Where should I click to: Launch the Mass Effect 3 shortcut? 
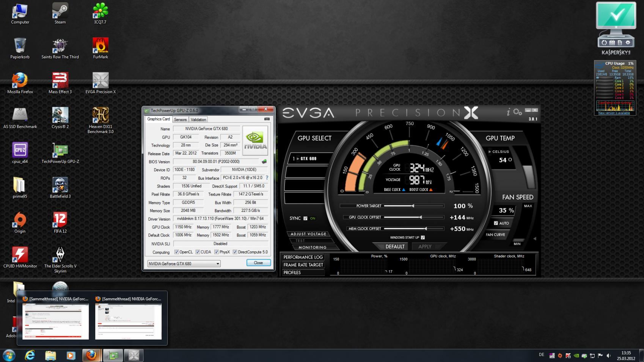60,83
